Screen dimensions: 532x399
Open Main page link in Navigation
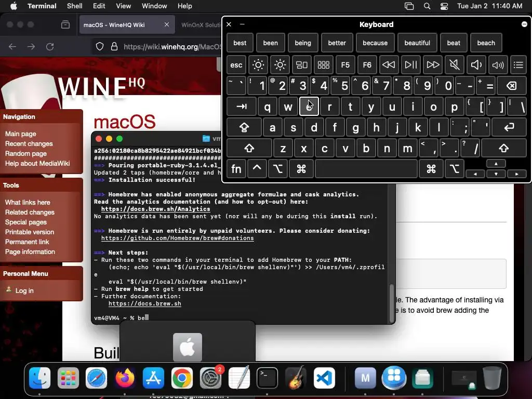point(20,134)
